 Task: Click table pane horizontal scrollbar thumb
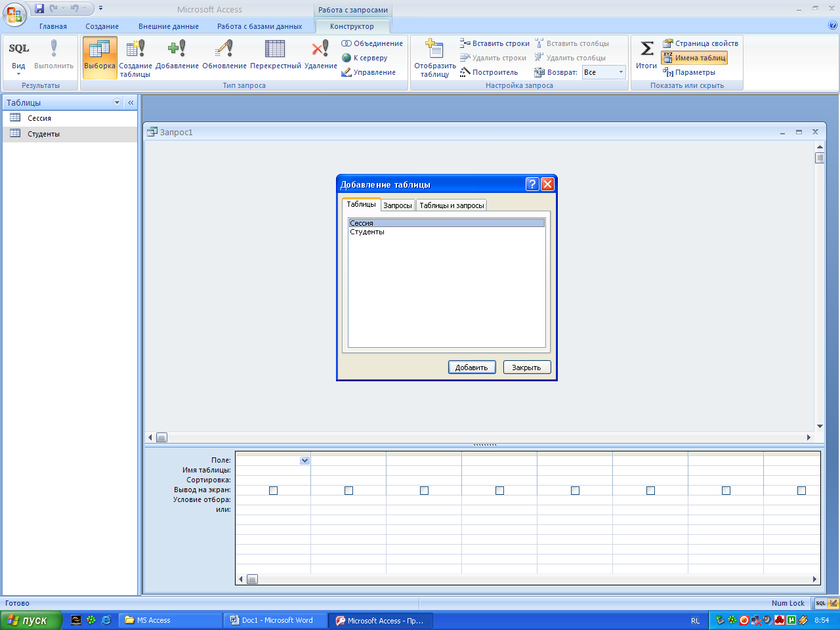point(162,438)
